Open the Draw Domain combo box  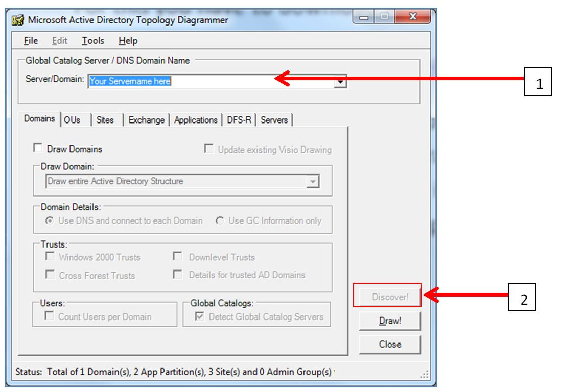click(x=182, y=181)
